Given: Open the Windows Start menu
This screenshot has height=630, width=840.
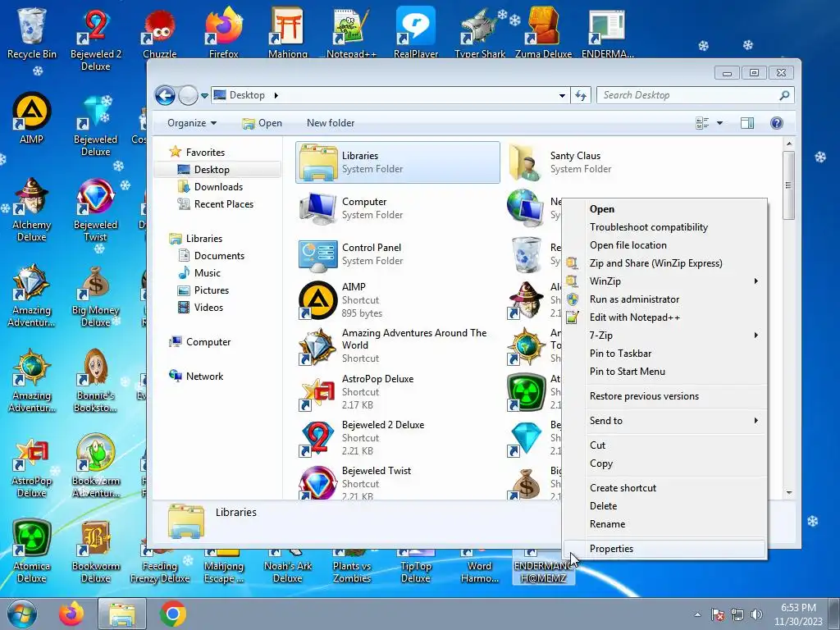Looking at the screenshot, I should click(x=21, y=614).
